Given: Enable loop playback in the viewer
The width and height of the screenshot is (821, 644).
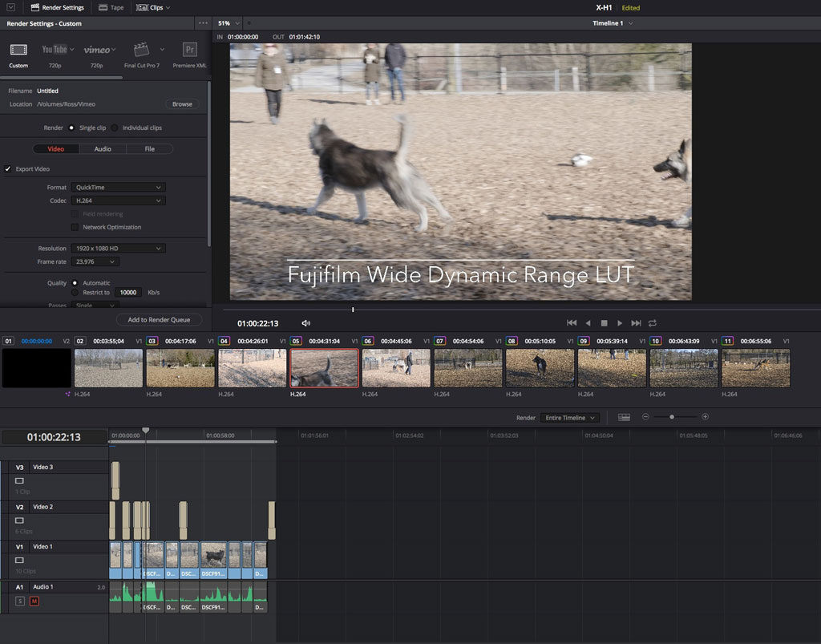Looking at the screenshot, I should coord(651,322).
